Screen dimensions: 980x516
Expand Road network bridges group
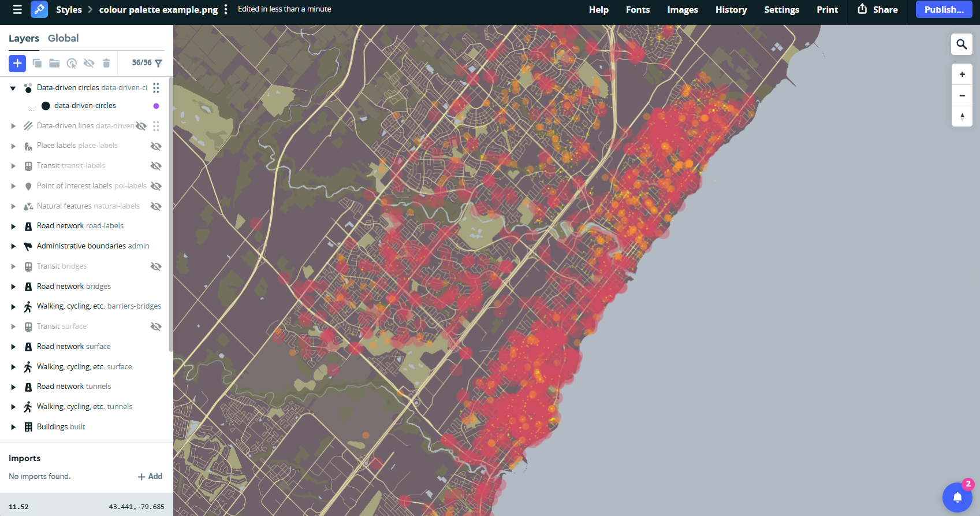coord(13,287)
